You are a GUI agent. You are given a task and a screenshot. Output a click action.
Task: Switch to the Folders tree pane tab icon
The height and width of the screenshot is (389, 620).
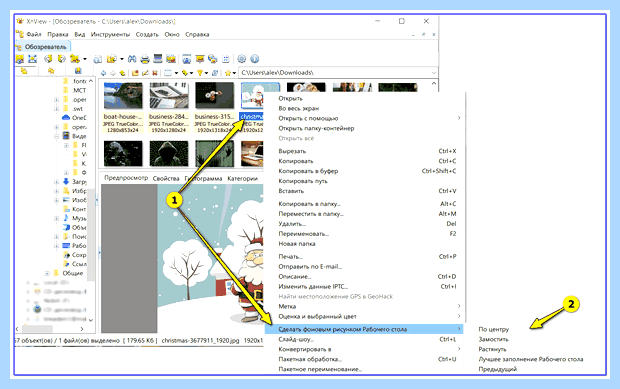coord(24,71)
